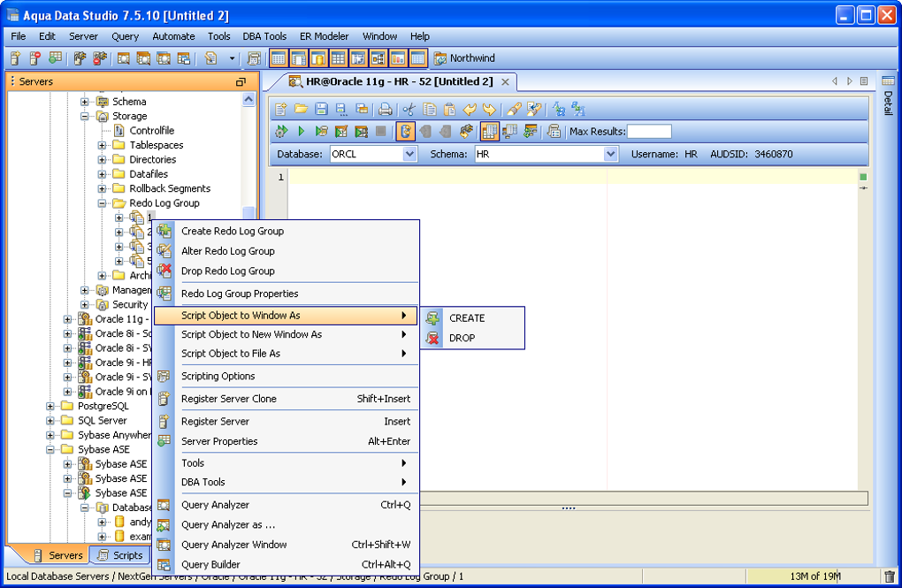
Task: Create a new script in query window
Action: [280, 110]
